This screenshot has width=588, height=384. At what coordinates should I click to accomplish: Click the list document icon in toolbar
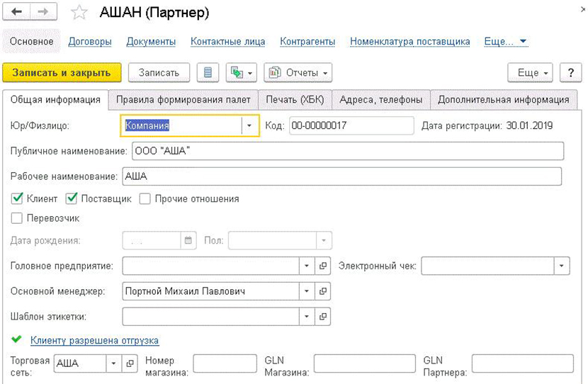208,73
